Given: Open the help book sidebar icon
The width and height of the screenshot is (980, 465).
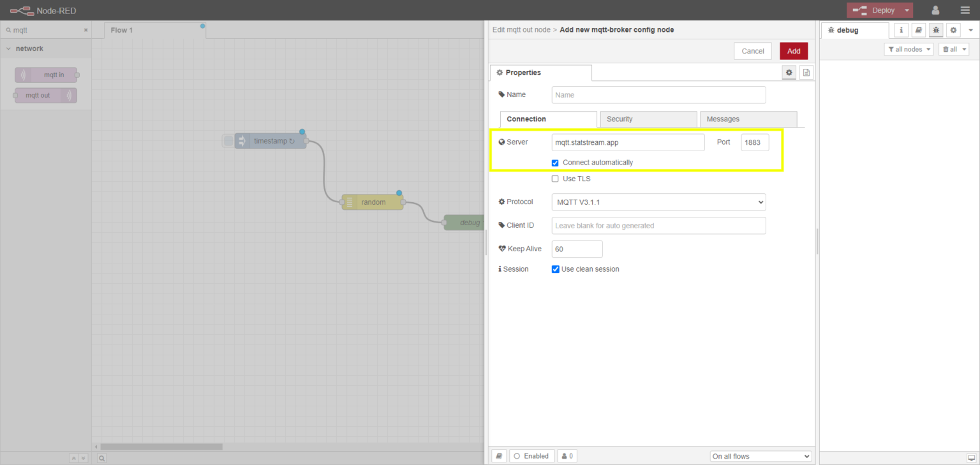Looking at the screenshot, I should pos(918,30).
